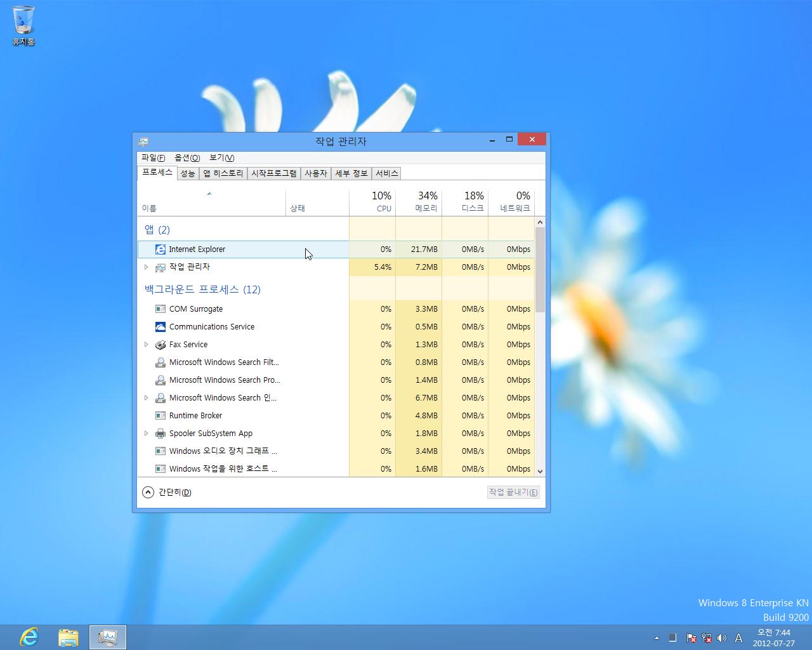Click the taskbar clock 오전 7:44
The width and height of the screenshot is (812, 650).
pyautogui.click(x=773, y=638)
